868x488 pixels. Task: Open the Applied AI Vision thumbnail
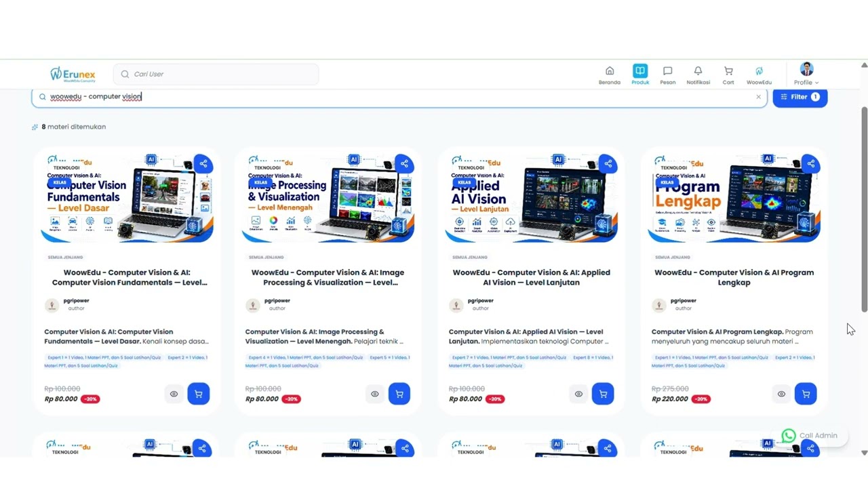coord(532,198)
